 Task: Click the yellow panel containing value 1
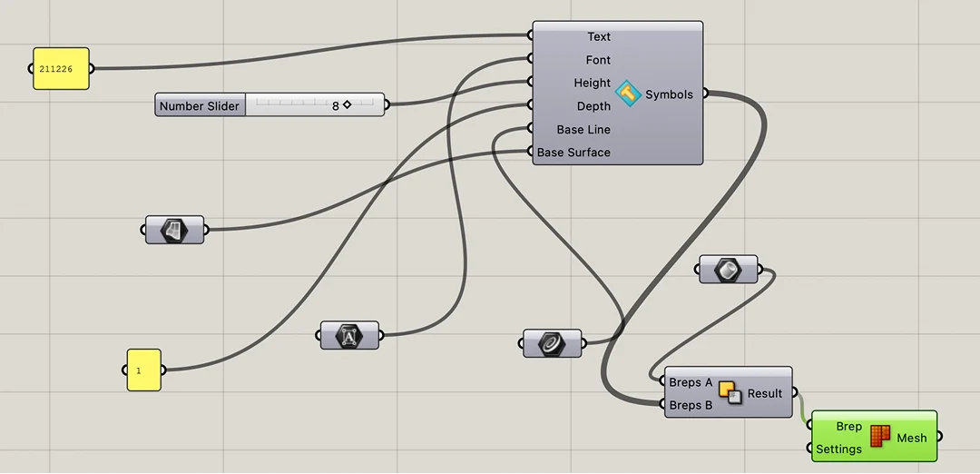[x=143, y=370]
